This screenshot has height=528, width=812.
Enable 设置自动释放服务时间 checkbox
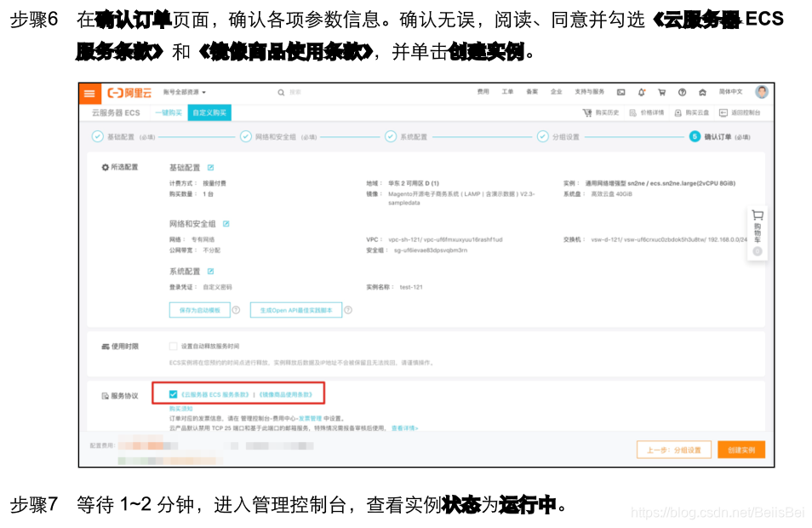click(x=173, y=346)
